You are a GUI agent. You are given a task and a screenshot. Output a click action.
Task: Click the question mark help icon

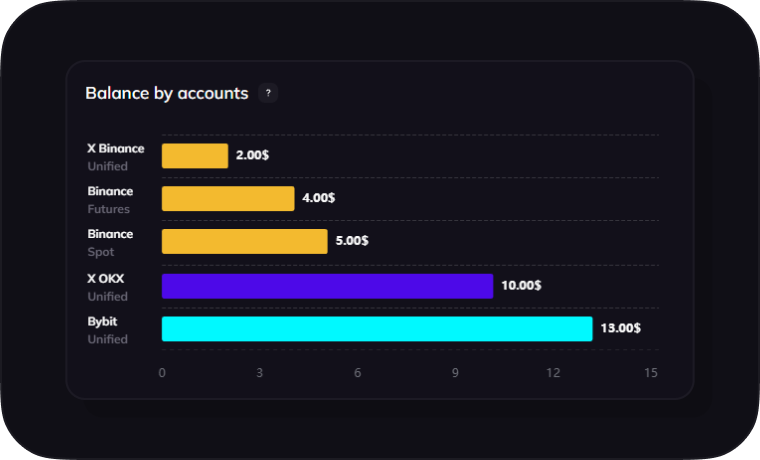(268, 93)
